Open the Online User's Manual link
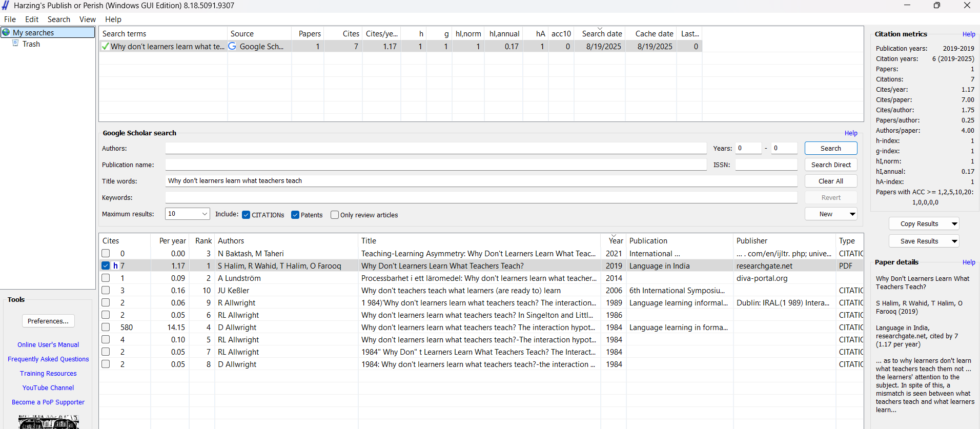The image size is (980, 429). 48,345
